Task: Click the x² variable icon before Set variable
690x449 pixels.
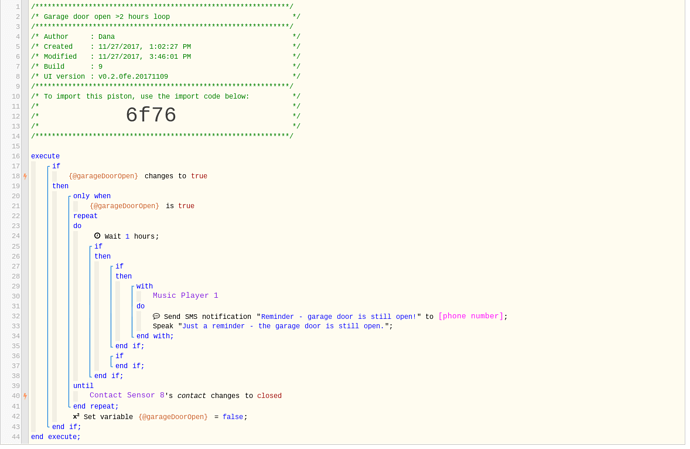Action: pos(76,416)
